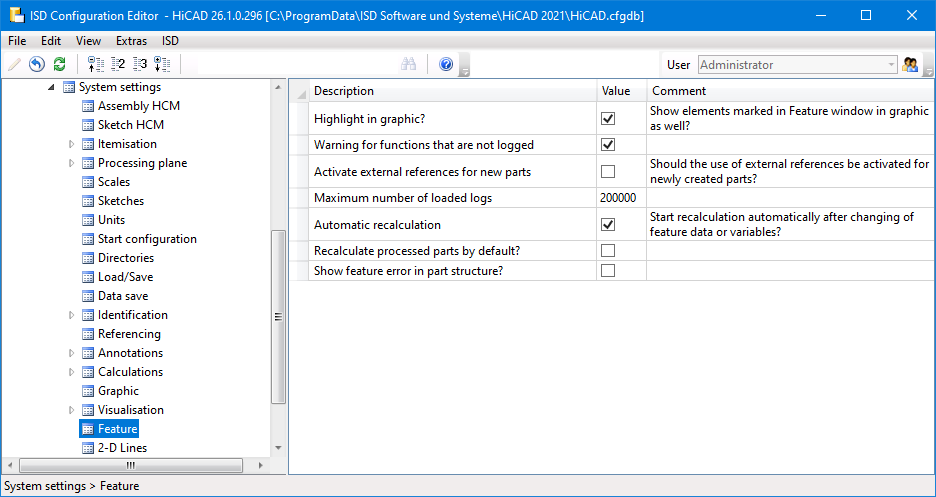Open the File menu
This screenshot has width=936, height=497.
point(17,41)
